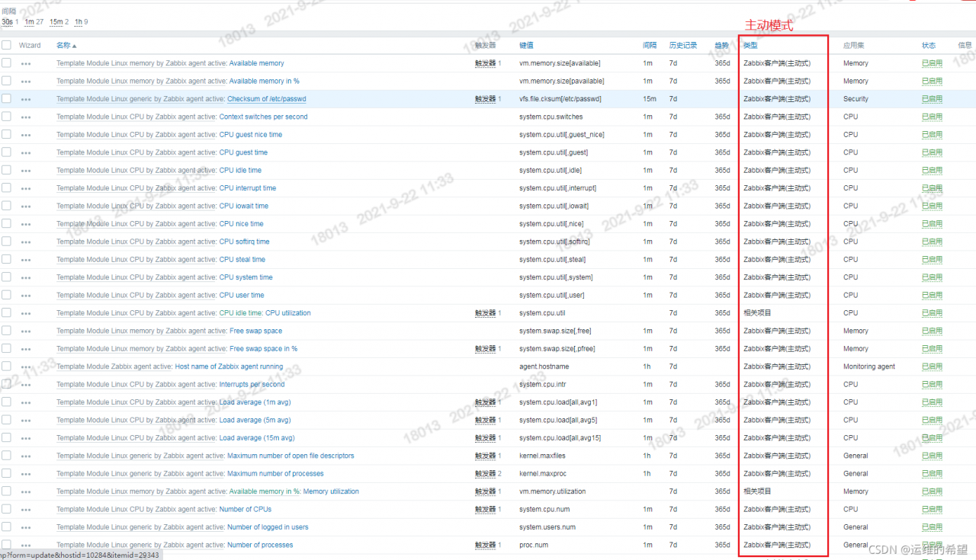The image size is (976, 560).
Task: Open the Number of processes item link
Action: (260, 545)
